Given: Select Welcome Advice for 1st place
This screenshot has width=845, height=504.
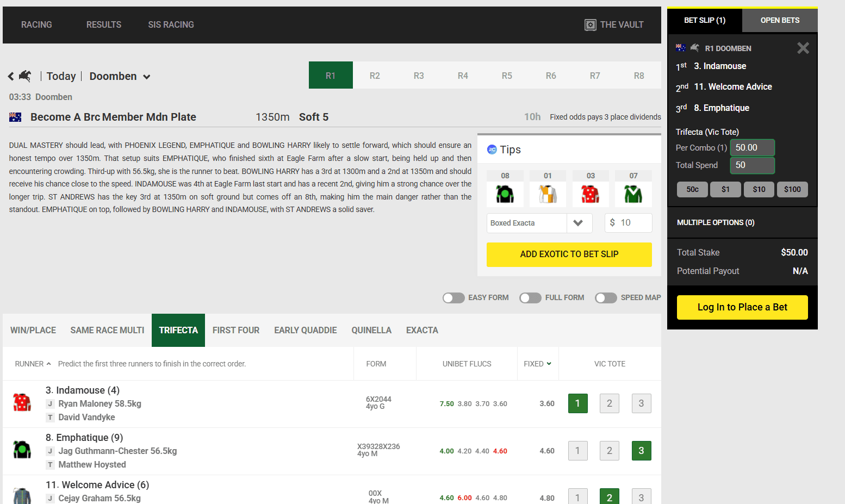Looking at the screenshot, I should click(x=577, y=497).
